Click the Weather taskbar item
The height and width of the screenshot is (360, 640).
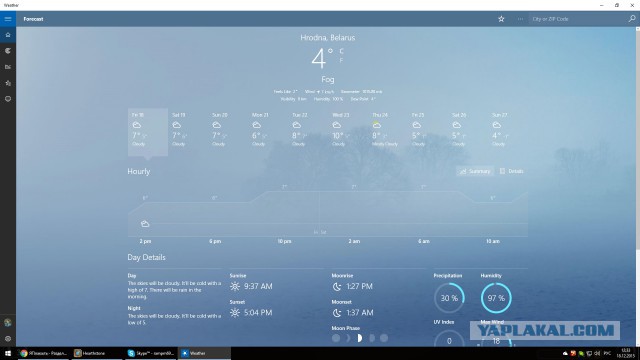pos(204,353)
